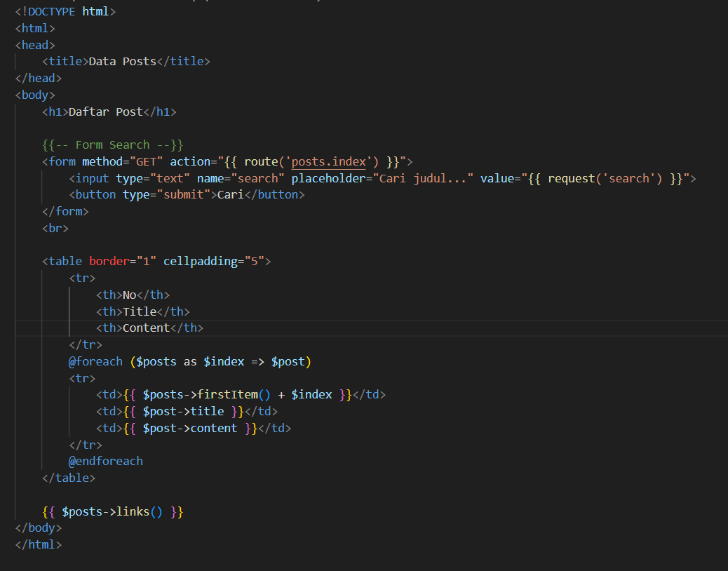Click the 'No' table header text
Screen dimensions: 728x571
pyautogui.click(x=129, y=295)
